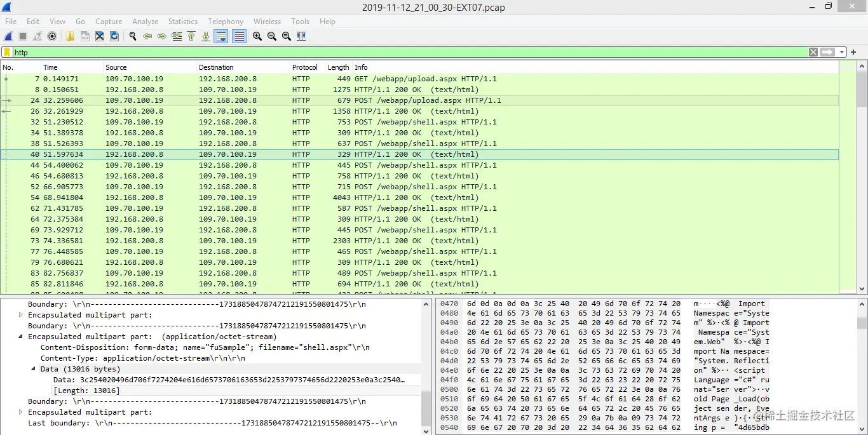Clear the http display filter with the X

click(x=813, y=51)
